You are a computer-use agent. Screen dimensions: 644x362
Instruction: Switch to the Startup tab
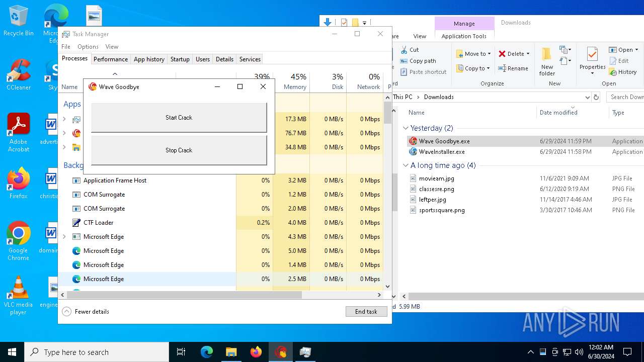(180, 59)
